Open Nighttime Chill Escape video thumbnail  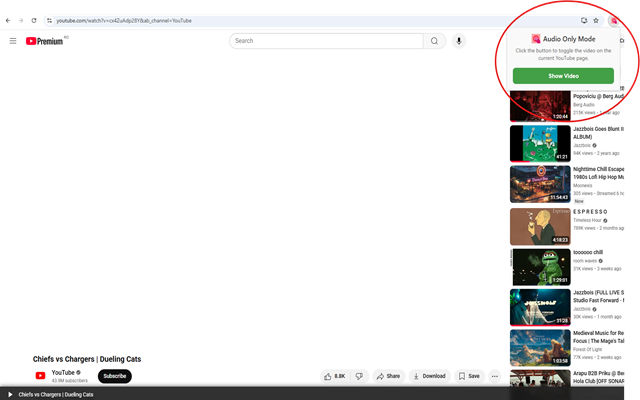(x=540, y=184)
